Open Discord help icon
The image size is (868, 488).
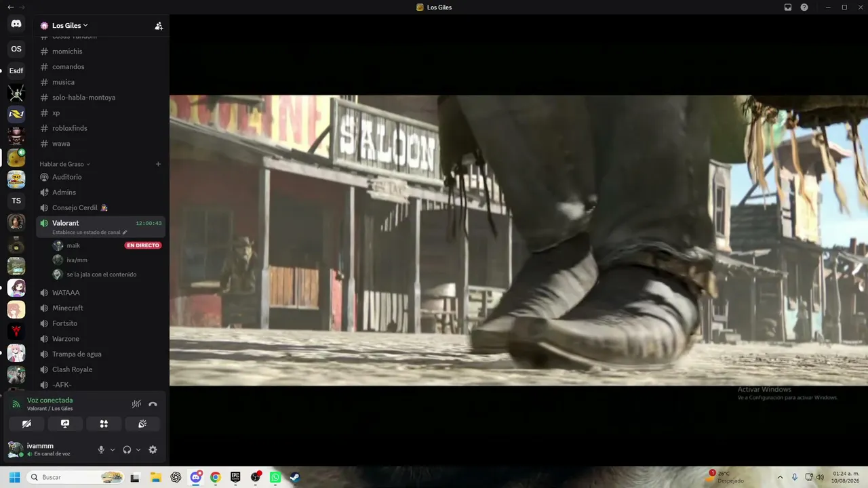[x=804, y=7]
